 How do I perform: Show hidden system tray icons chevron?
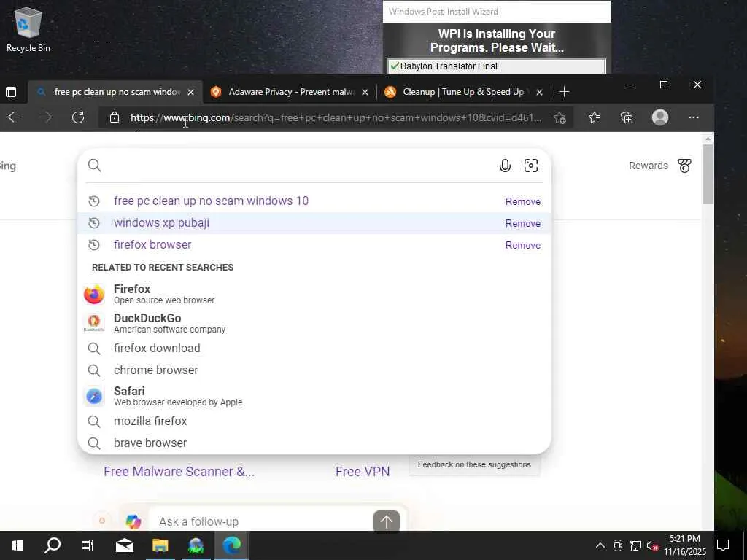[x=600, y=545]
